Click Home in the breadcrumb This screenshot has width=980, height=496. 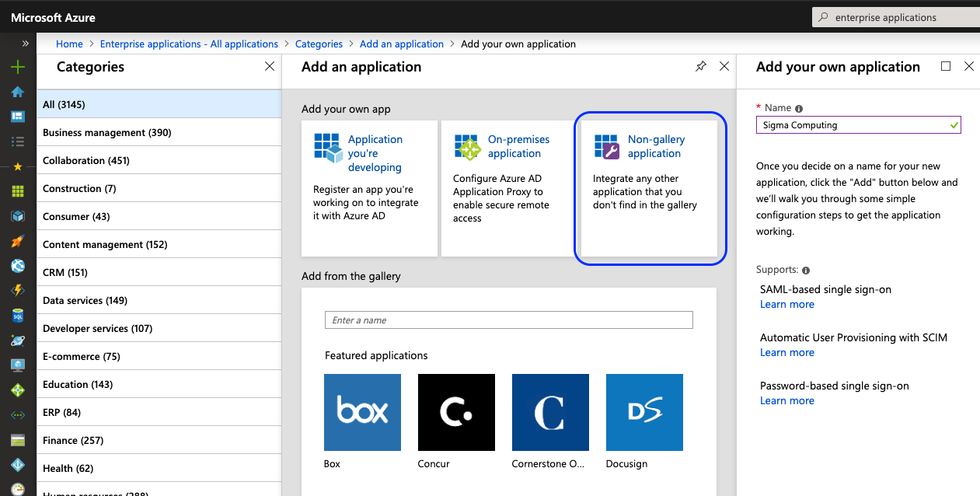(69, 44)
